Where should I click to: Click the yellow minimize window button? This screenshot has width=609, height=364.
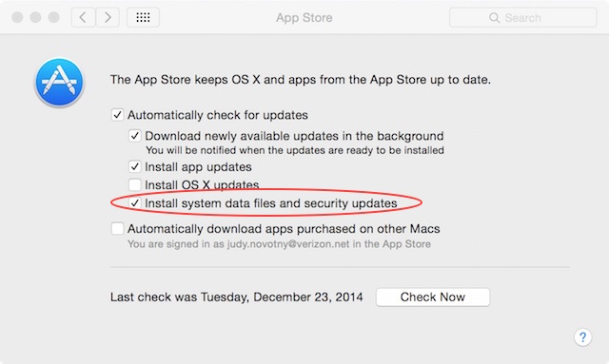(x=35, y=17)
